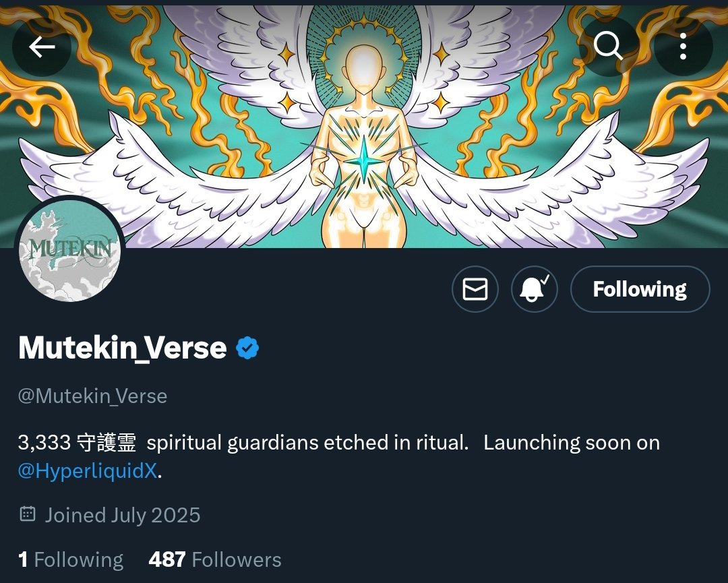
Task: Unfollow via the Following button
Action: pos(640,289)
